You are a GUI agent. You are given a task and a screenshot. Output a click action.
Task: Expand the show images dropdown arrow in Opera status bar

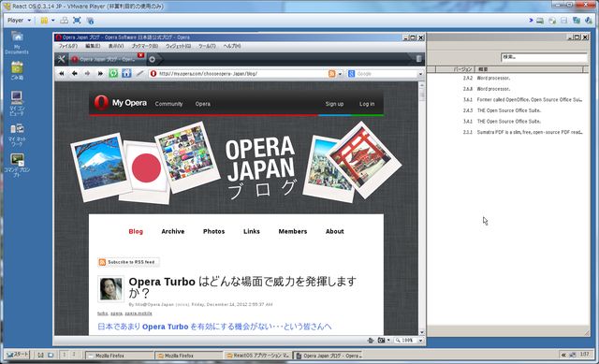click(x=388, y=340)
